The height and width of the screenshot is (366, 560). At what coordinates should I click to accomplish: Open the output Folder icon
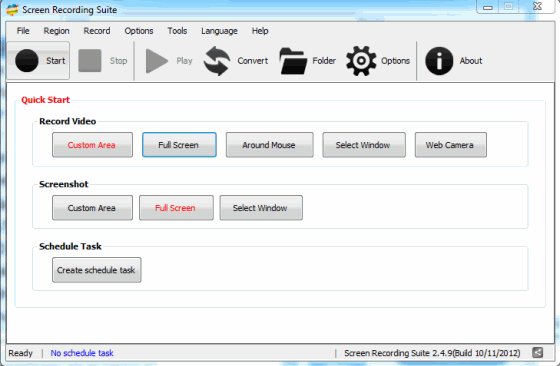click(x=293, y=61)
